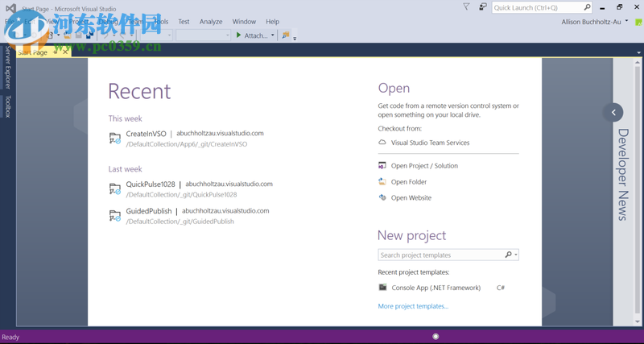Click the This week heading
The width and height of the screenshot is (644, 344).
pyautogui.click(x=126, y=118)
